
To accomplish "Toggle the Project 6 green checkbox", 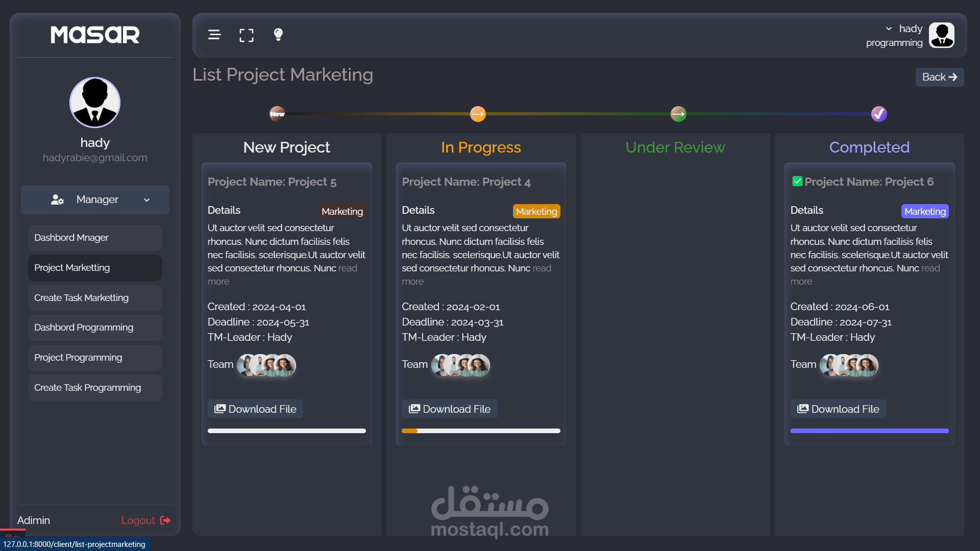I will (x=797, y=182).
